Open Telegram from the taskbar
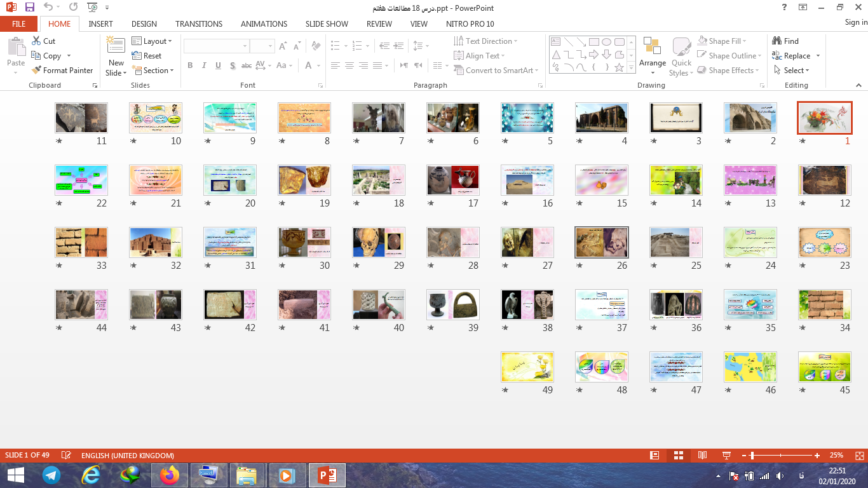The height and width of the screenshot is (488, 868). pyautogui.click(x=51, y=475)
